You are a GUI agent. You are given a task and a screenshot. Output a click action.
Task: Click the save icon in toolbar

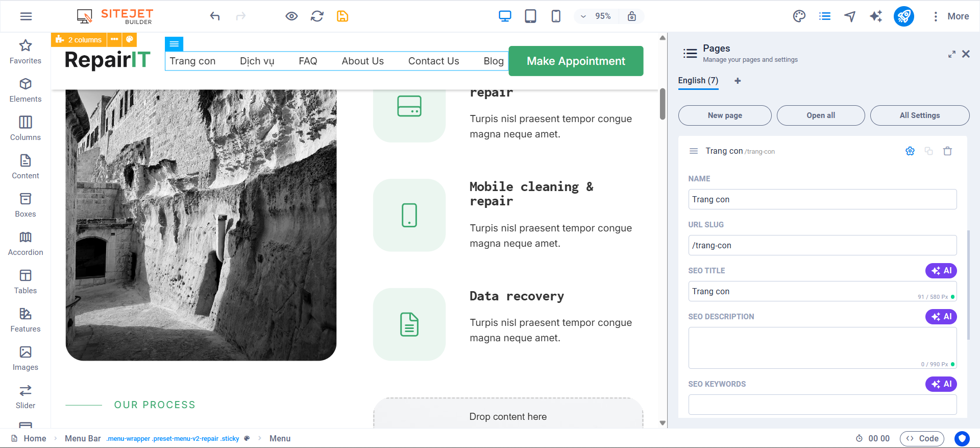tap(342, 16)
